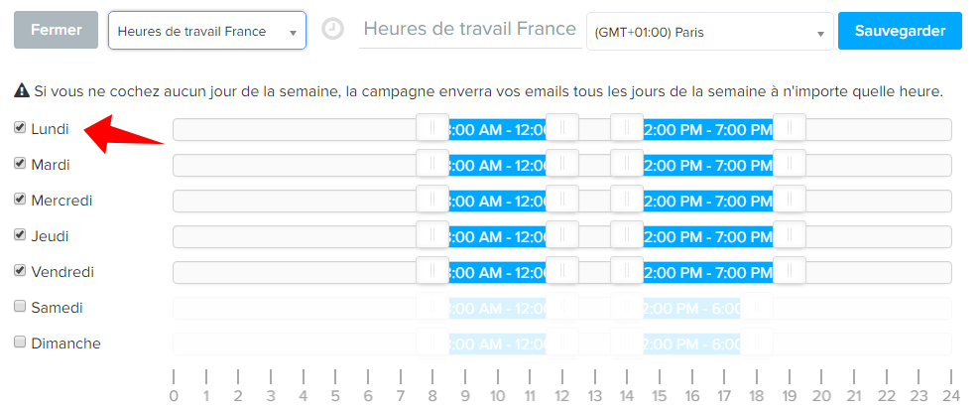Click Mardi 7:00 PM end slider handle
Screen dimensions: 980x411
tap(790, 164)
